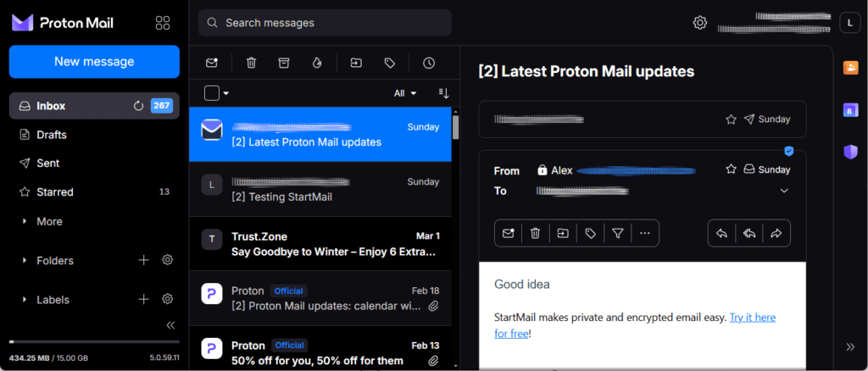This screenshot has width=868, height=371.
Task: Mark Alex's message as unread
Action: 508,233
